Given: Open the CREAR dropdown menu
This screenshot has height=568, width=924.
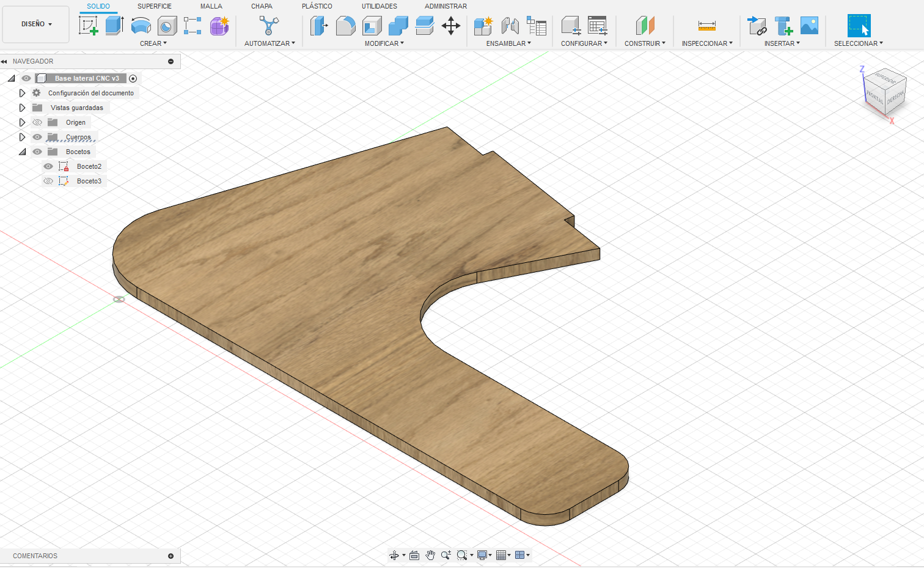Looking at the screenshot, I should (x=153, y=43).
